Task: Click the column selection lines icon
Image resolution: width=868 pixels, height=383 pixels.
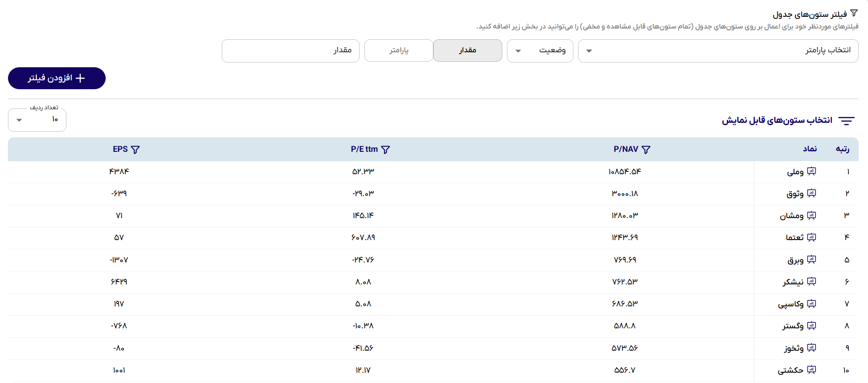Action: tap(846, 121)
